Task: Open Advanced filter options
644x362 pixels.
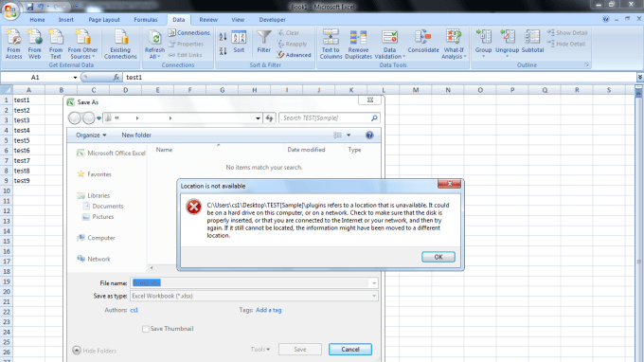Action: point(295,55)
